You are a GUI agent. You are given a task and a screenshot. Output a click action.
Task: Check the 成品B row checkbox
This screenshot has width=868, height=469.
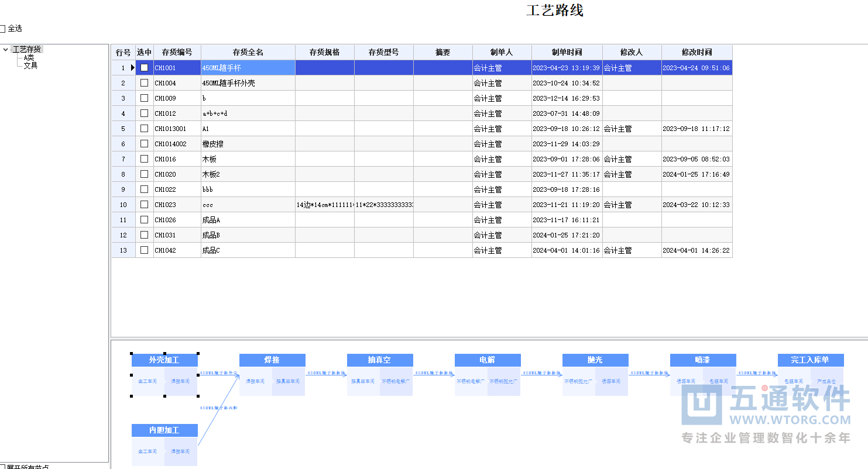tap(144, 235)
